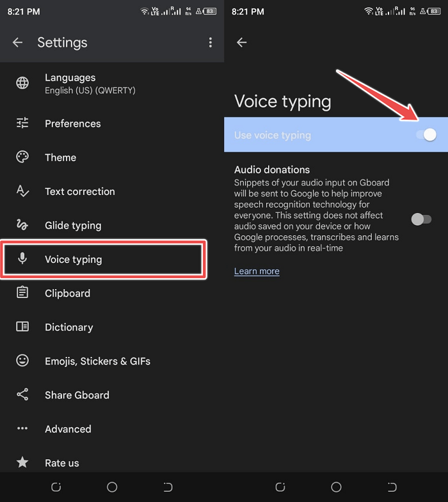Open Theme settings
The width and height of the screenshot is (448, 502).
pos(112,157)
